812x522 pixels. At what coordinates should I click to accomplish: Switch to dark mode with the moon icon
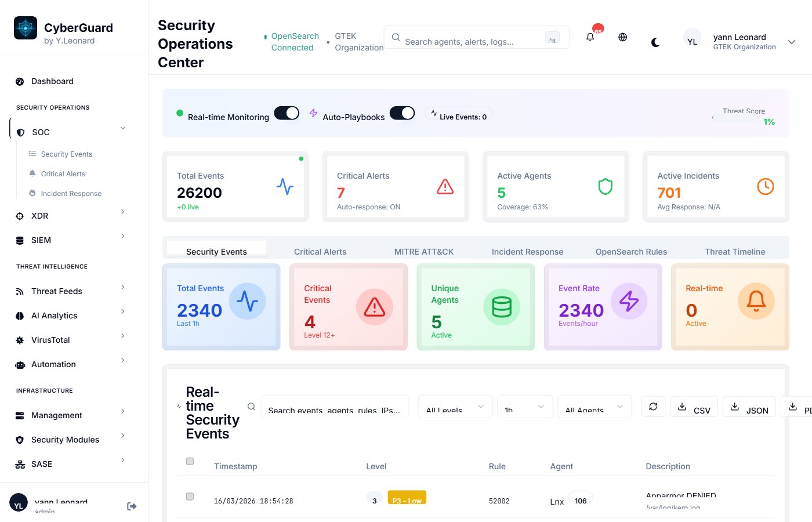click(655, 42)
